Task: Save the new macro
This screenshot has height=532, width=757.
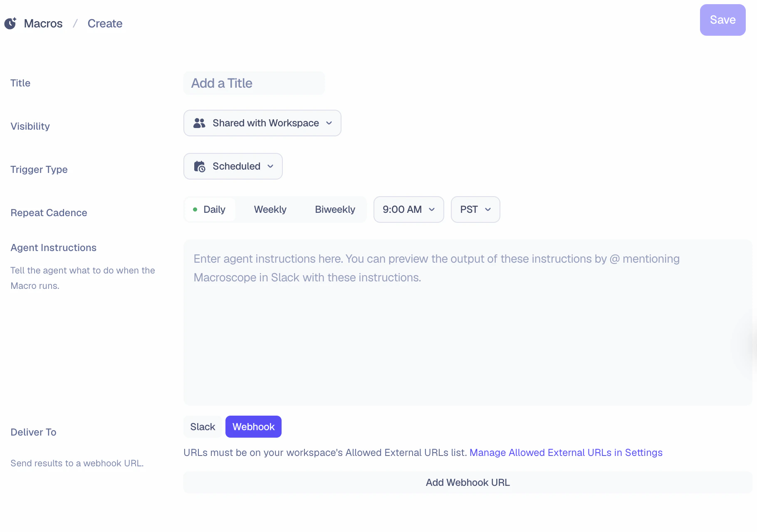Action: pyautogui.click(x=723, y=20)
